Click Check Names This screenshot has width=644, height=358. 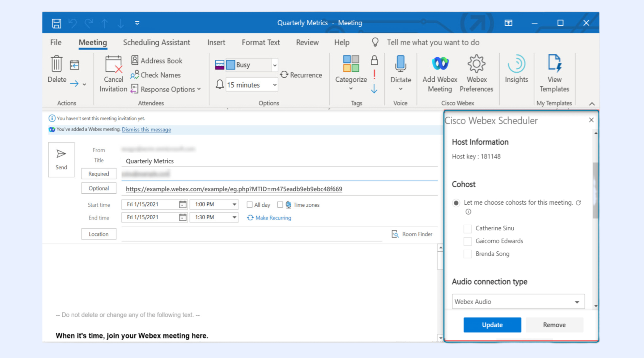[155, 75]
